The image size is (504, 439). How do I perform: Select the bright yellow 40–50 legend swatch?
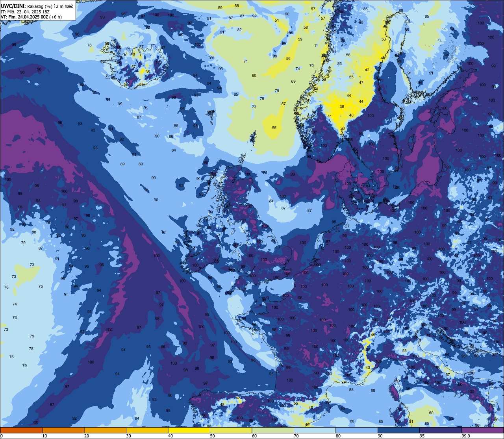click(x=189, y=430)
